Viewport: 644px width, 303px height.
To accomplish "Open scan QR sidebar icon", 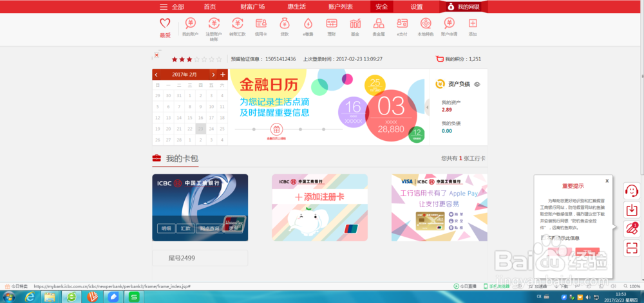I will tap(632, 248).
